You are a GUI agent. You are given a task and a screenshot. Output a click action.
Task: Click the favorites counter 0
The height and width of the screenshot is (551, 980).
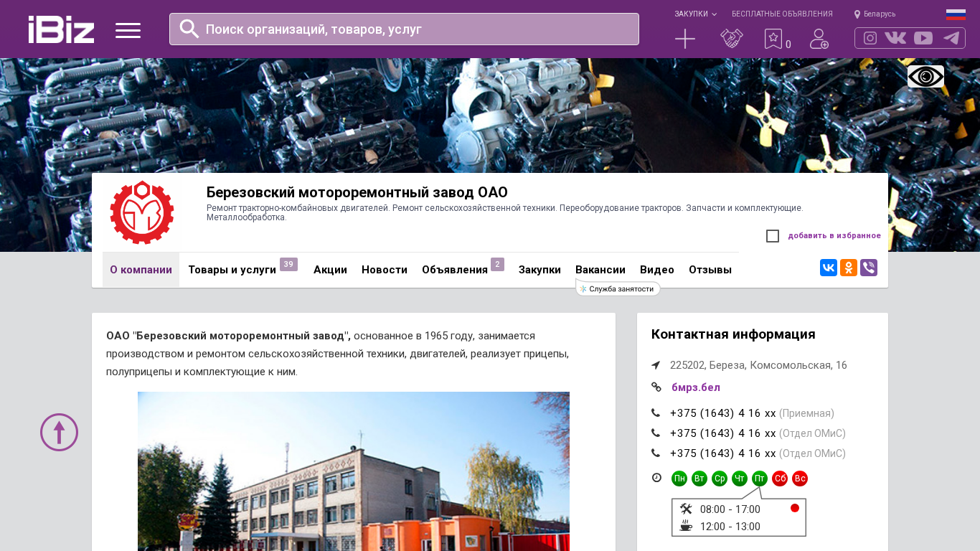point(788,44)
